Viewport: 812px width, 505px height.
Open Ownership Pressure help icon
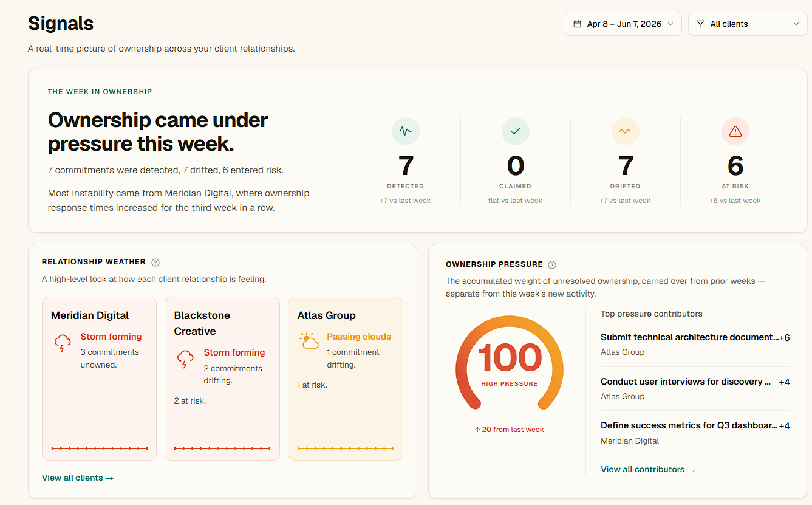[x=552, y=265]
